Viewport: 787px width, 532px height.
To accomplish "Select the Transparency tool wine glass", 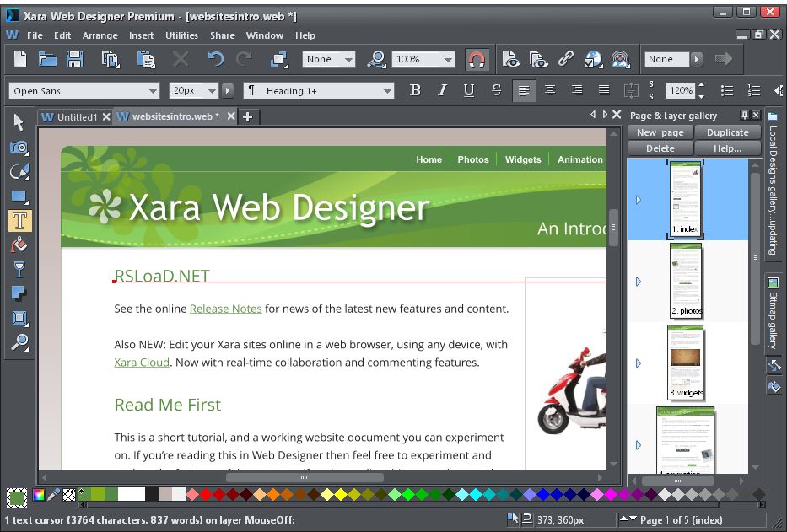I will coord(19,270).
